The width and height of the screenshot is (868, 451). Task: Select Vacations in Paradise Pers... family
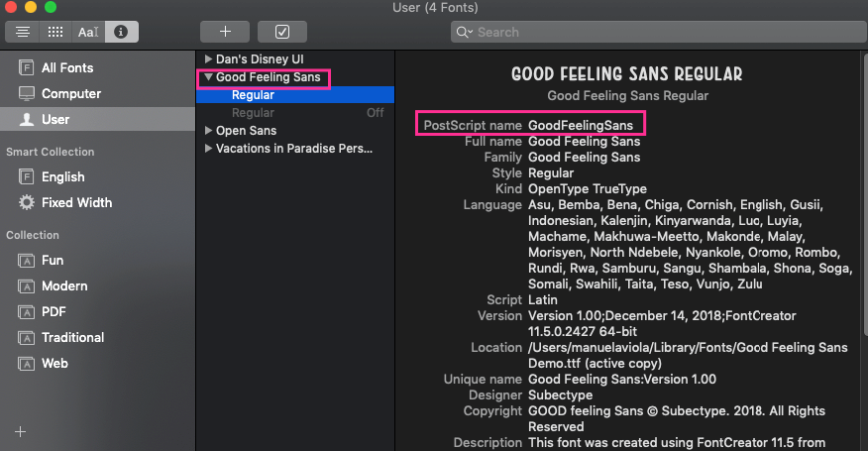294,148
